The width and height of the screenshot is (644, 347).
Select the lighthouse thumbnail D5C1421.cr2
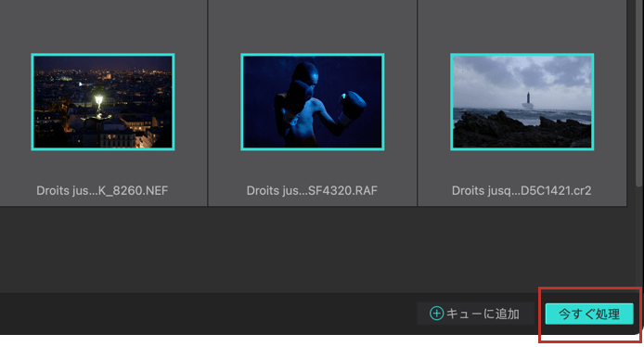click(x=522, y=102)
